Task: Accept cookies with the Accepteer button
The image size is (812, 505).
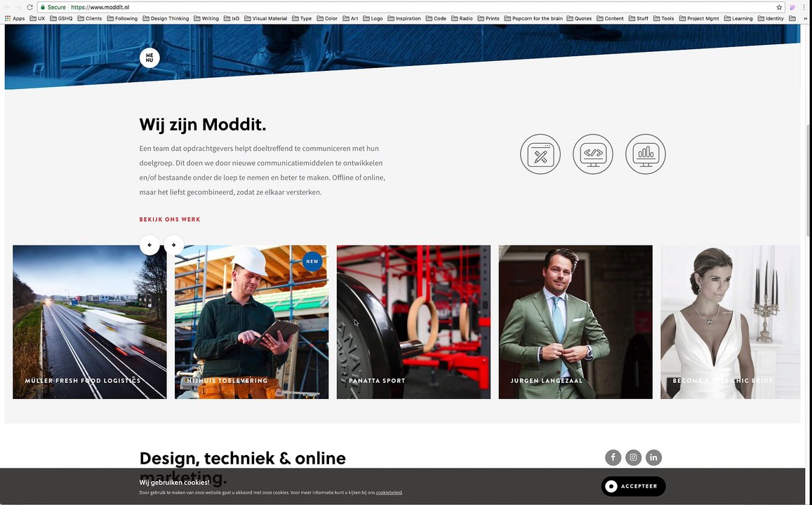Action: [x=633, y=486]
